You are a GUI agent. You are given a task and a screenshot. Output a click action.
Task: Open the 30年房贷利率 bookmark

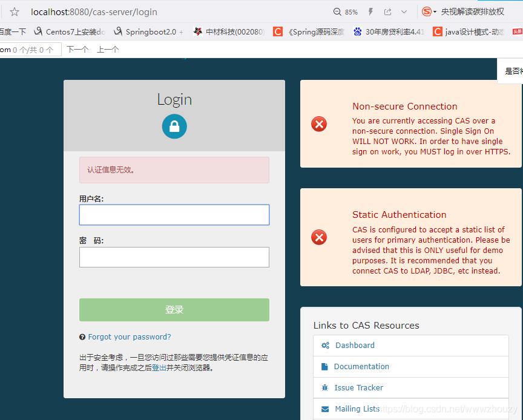pos(389,31)
